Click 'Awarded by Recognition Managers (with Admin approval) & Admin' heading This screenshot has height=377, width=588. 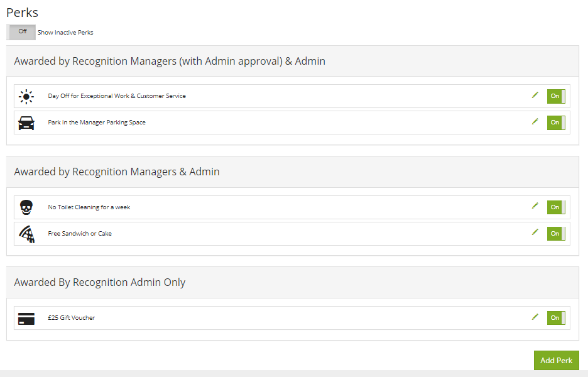point(170,61)
